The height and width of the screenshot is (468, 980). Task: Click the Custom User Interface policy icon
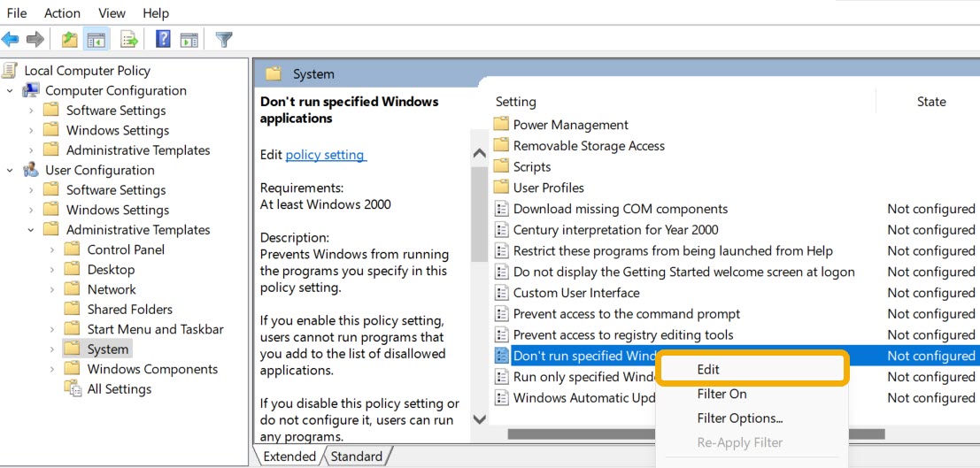pos(501,293)
